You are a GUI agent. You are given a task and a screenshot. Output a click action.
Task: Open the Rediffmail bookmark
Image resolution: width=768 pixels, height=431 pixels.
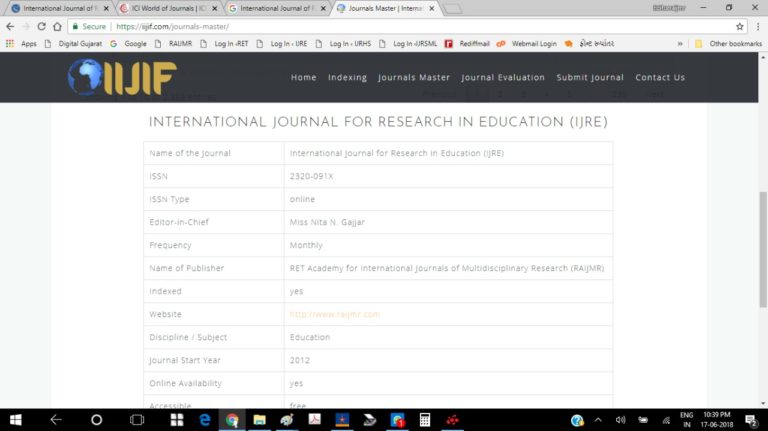click(467, 44)
